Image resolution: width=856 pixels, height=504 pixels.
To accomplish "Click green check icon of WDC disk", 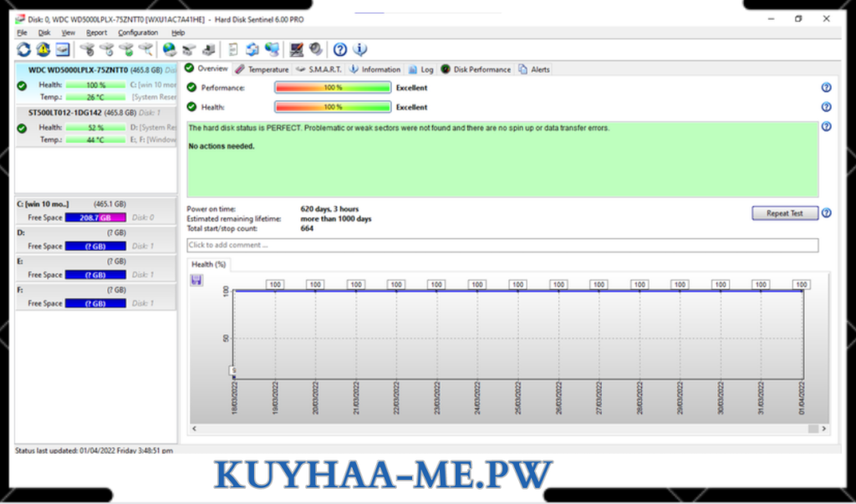I will coord(22,86).
